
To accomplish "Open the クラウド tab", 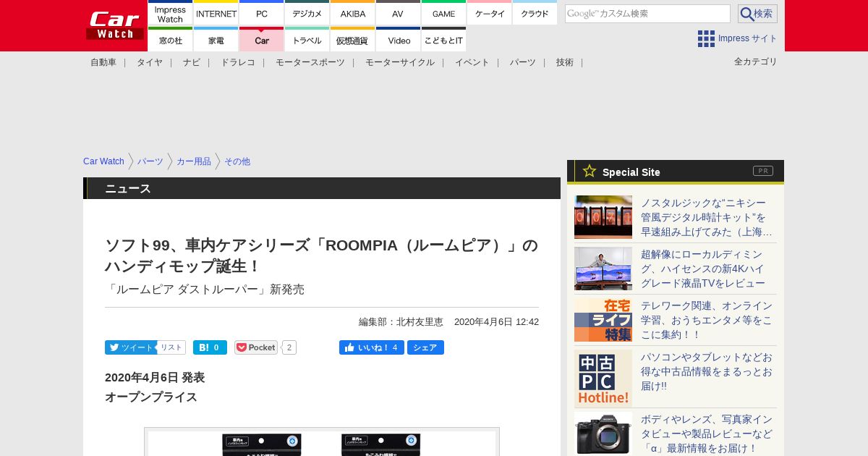I will pos(535,13).
